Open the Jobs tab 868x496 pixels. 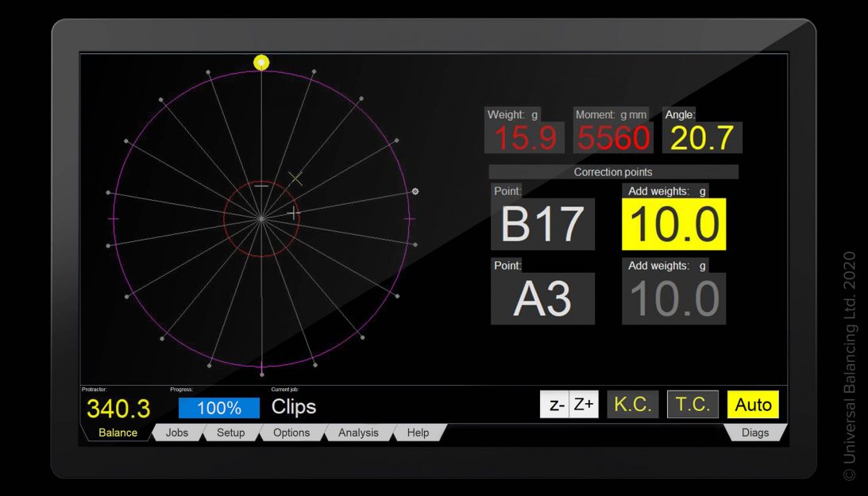point(177,433)
